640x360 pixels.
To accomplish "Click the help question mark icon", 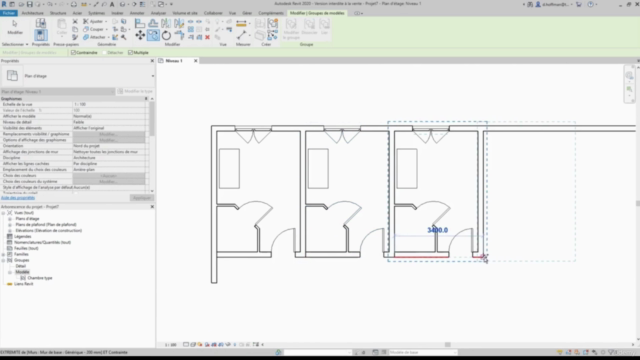I will pyautogui.click(x=591, y=4).
